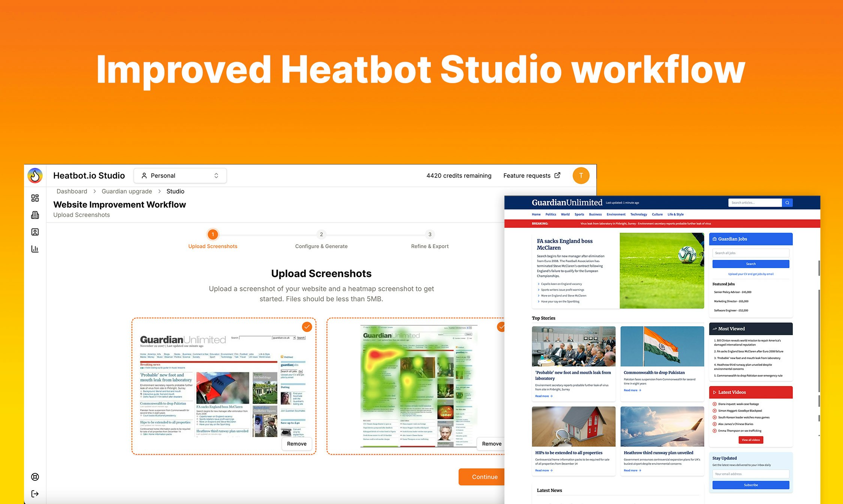
Task: Expand the 'Guardian upgrade' breadcrumb
Action: click(126, 191)
